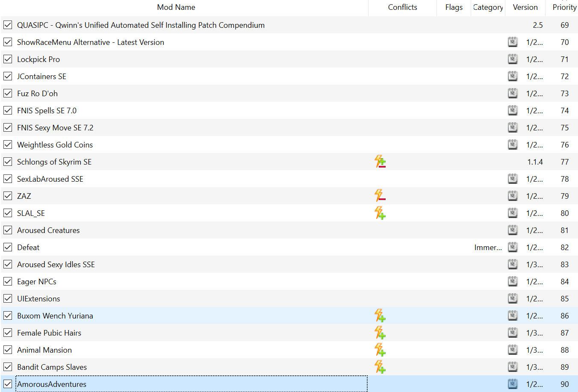Select the Aroused Creatures row
Screen dimensions: 578x392
[289, 230]
